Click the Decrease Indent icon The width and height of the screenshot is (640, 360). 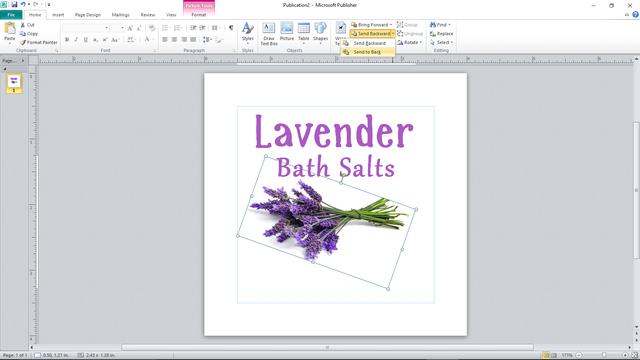[x=193, y=28]
